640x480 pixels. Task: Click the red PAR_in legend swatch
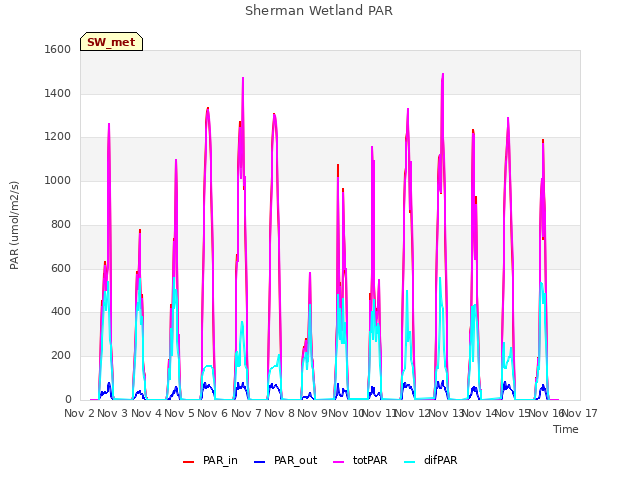tap(189, 462)
